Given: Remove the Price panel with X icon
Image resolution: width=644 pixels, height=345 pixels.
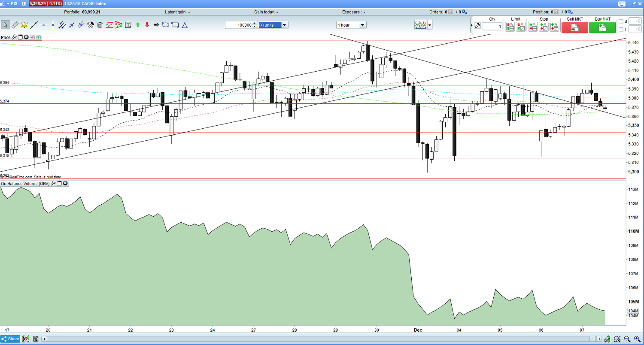Looking at the screenshot, I should tap(26, 37).
